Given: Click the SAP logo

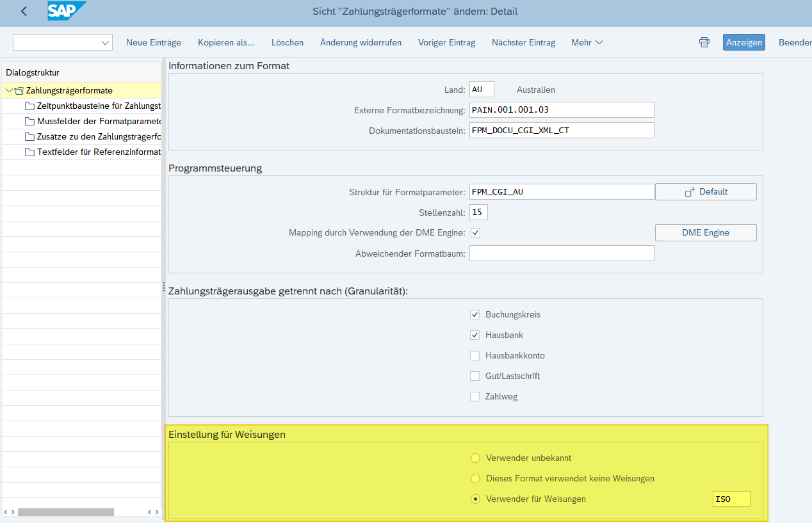Looking at the screenshot, I should (65, 12).
